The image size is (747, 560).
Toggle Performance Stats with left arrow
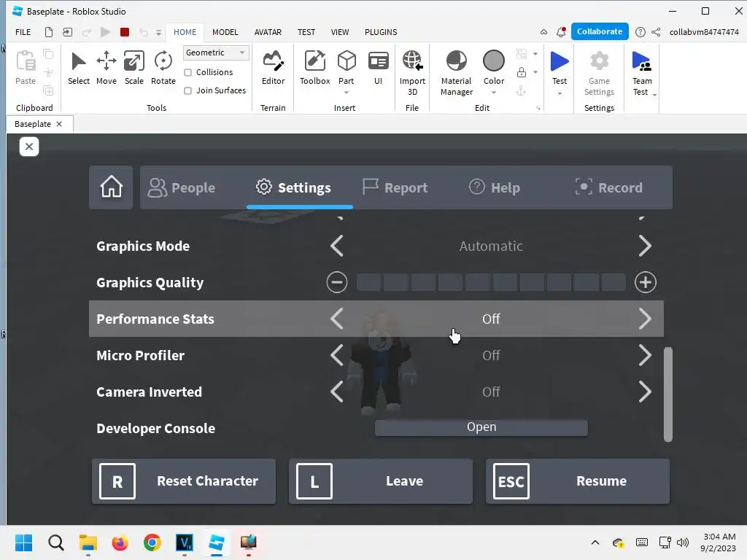(337, 319)
